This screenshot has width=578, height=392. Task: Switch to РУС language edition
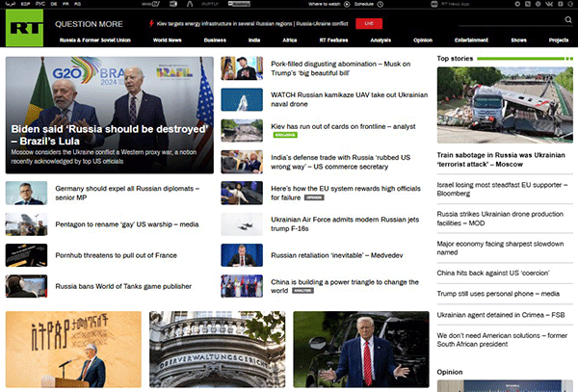(x=40, y=4)
